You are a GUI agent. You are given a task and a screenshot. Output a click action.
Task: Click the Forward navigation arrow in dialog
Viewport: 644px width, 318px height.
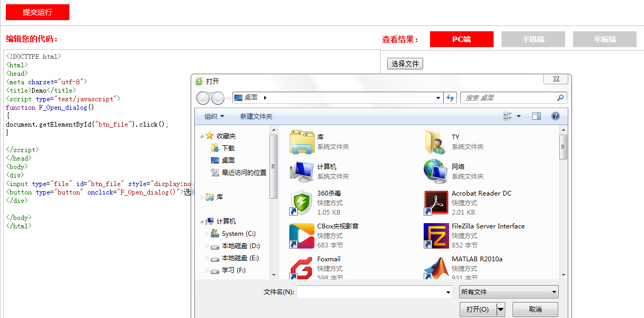(x=218, y=98)
